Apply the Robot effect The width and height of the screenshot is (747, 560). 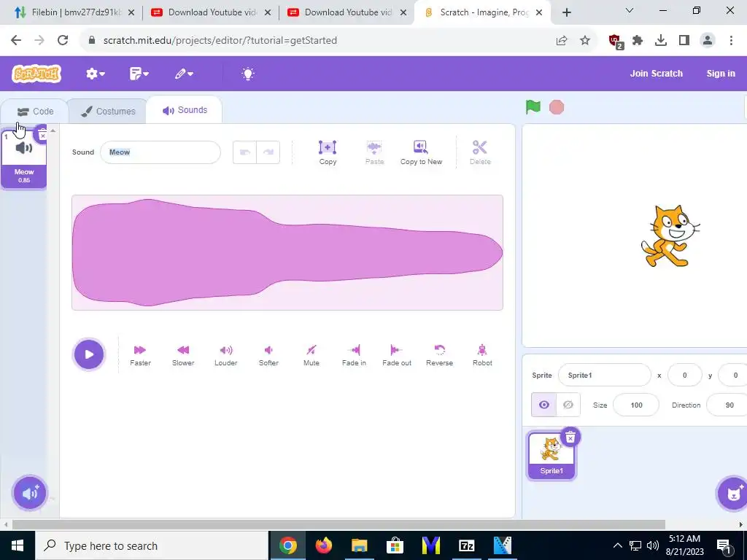[482, 355]
